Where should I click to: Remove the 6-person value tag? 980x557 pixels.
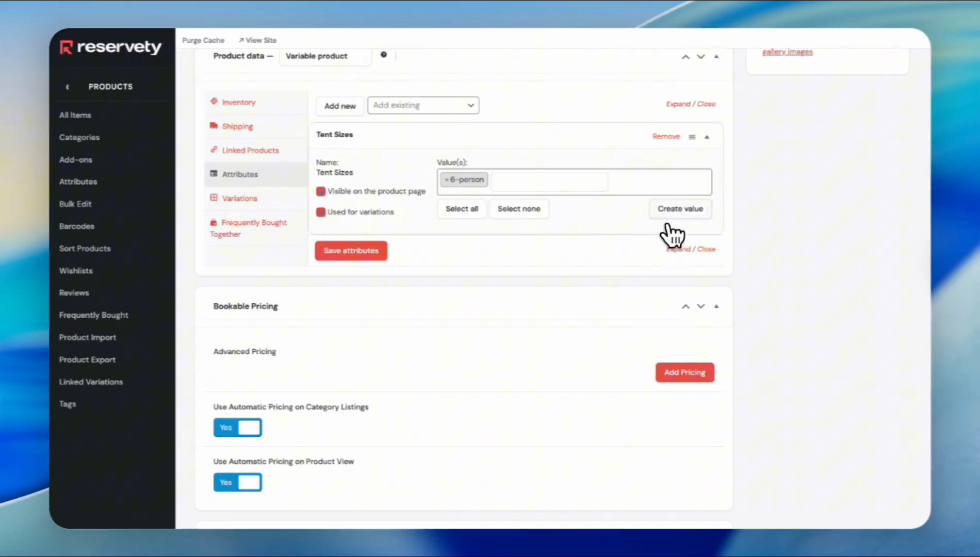click(447, 180)
